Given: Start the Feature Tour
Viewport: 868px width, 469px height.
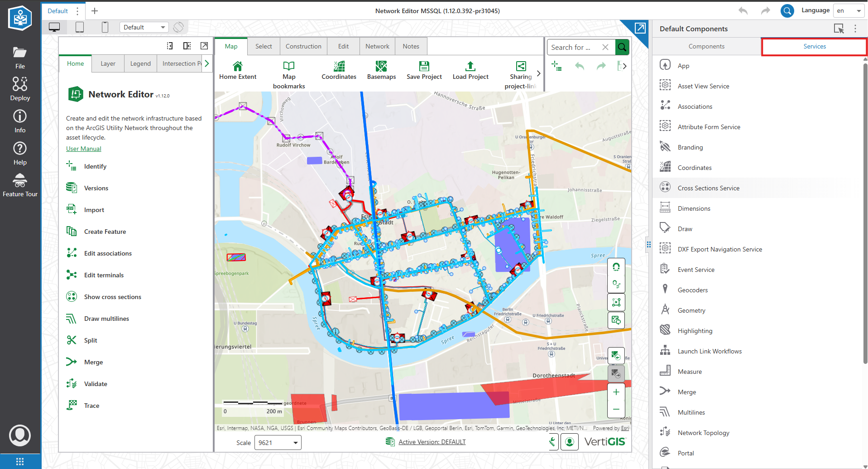Looking at the screenshot, I should [20, 185].
